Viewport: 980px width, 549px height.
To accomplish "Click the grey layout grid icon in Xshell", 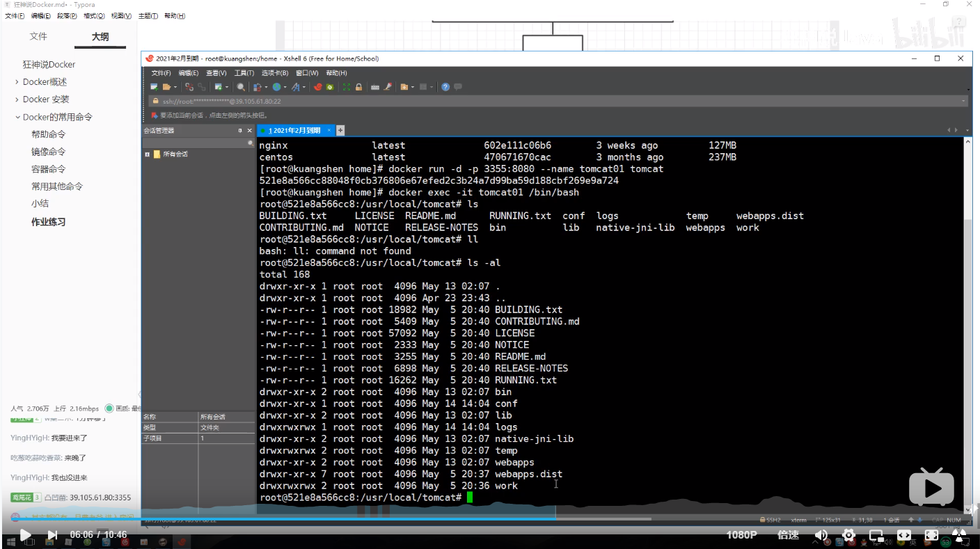I will (422, 87).
